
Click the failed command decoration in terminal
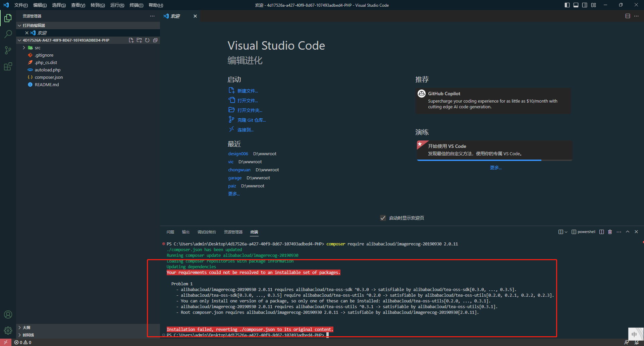coord(164,244)
